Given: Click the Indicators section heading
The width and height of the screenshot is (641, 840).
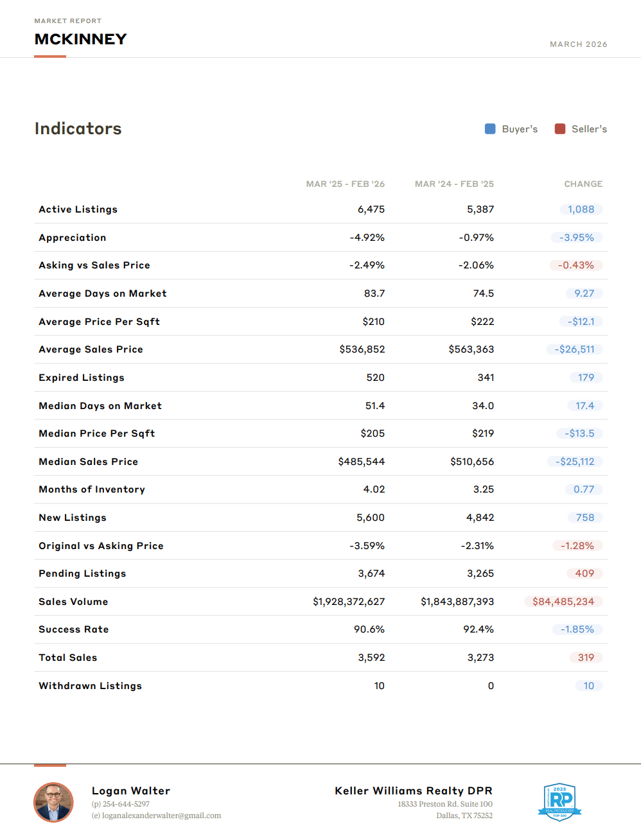Looking at the screenshot, I should tap(78, 128).
